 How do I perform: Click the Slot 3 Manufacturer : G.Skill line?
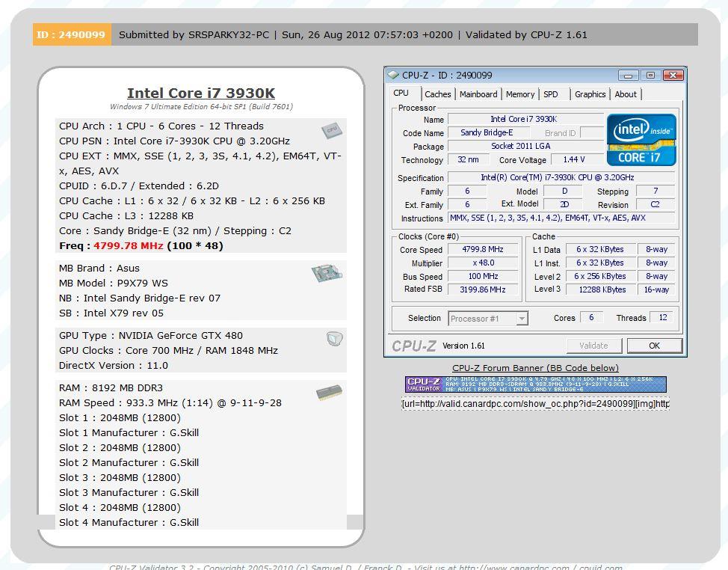pyautogui.click(x=129, y=492)
